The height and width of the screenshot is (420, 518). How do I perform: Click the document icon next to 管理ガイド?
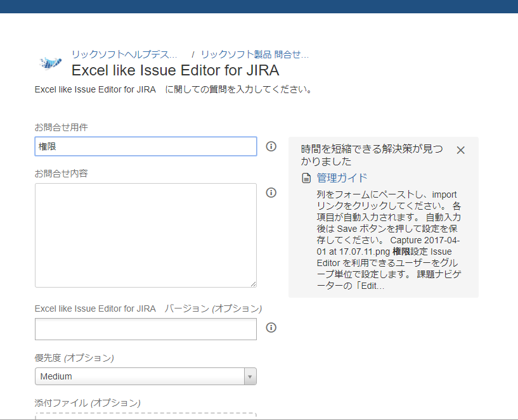coord(306,178)
